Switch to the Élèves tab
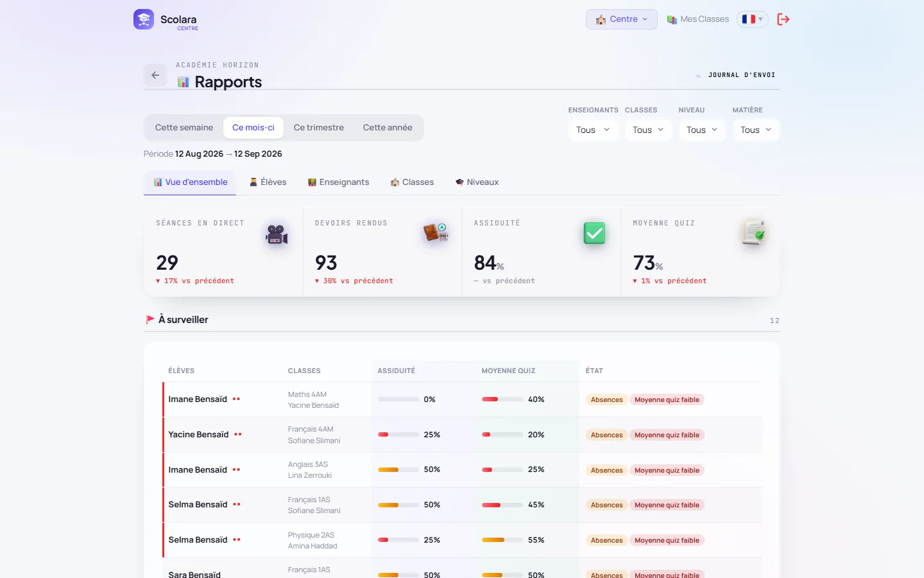The width and height of the screenshot is (924, 578). point(268,182)
